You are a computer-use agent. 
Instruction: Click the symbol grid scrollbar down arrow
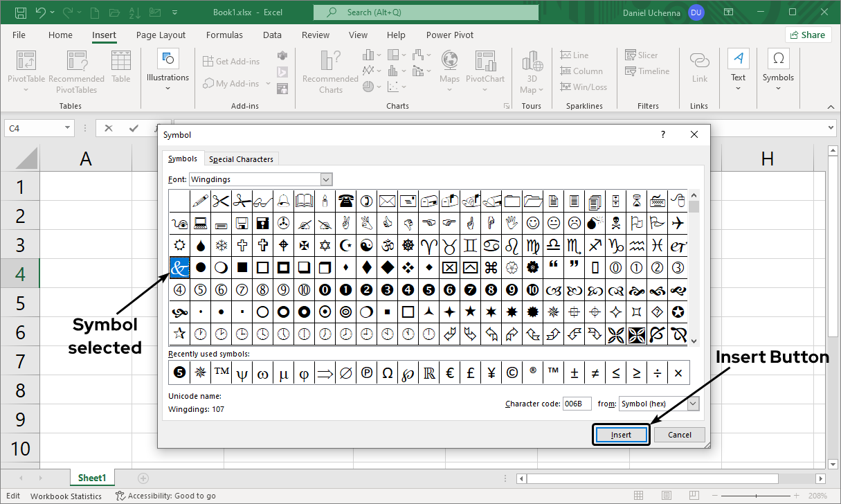coord(694,341)
